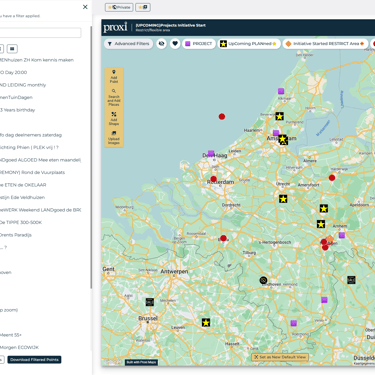Select the Add Shape tool

coord(114,118)
